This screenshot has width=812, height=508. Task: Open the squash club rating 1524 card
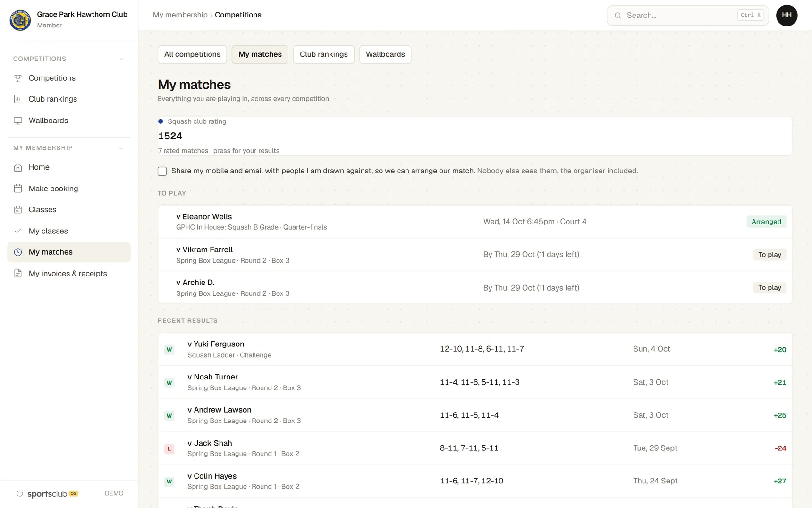click(475, 136)
